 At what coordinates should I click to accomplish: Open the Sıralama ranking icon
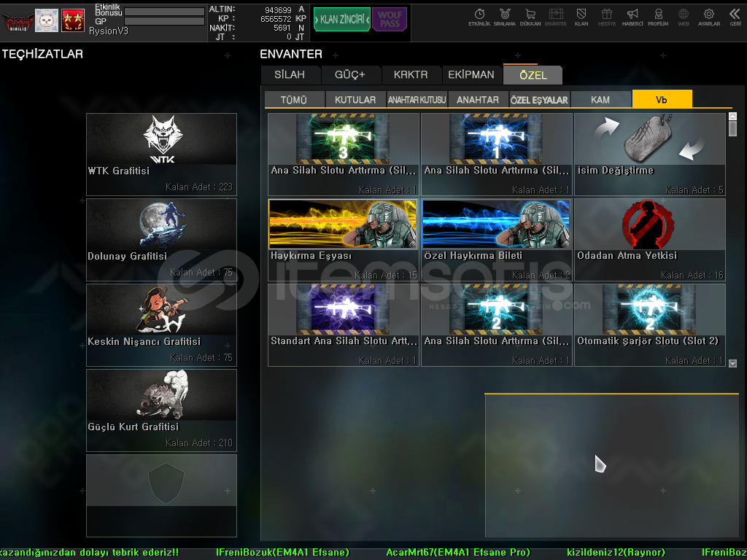(504, 17)
